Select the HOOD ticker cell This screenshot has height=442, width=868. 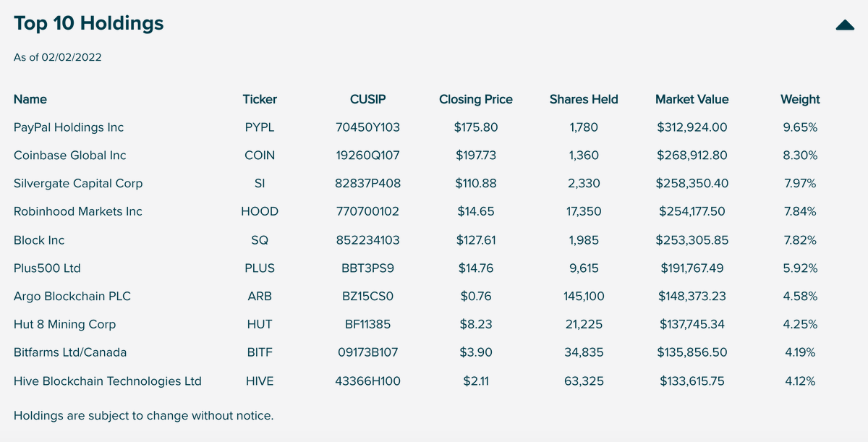pyautogui.click(x=260, y=212)
